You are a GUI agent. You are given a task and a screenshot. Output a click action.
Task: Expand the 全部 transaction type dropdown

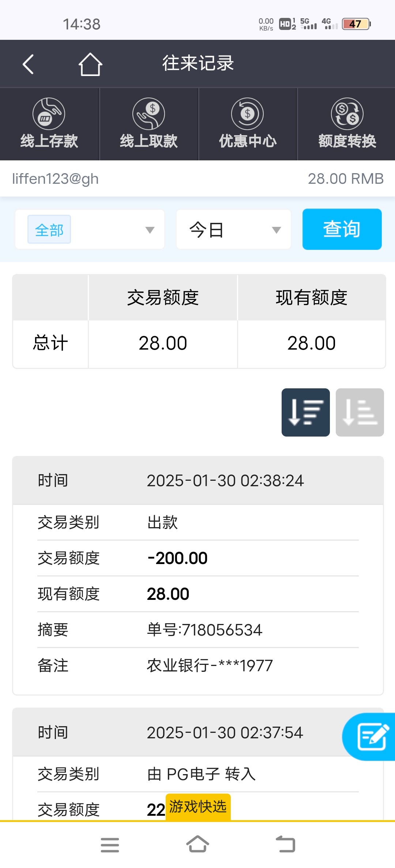pyautogui.click(x=150, y=230)
